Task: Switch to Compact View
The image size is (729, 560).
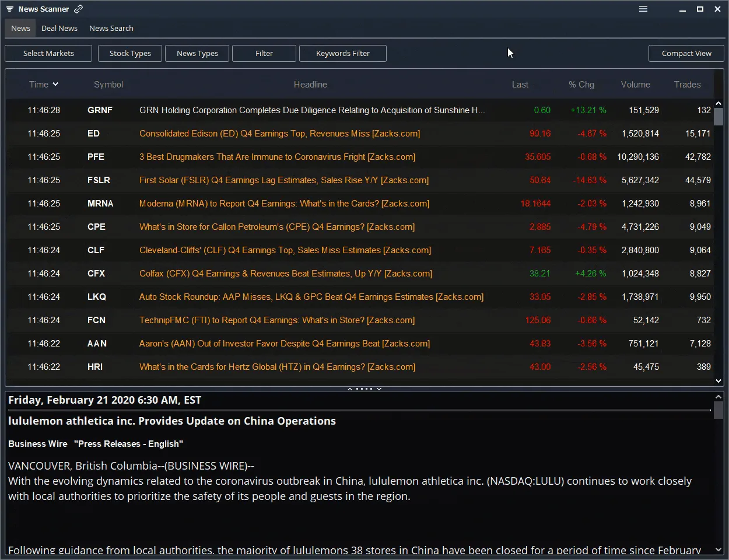Action: click(686, 53)
